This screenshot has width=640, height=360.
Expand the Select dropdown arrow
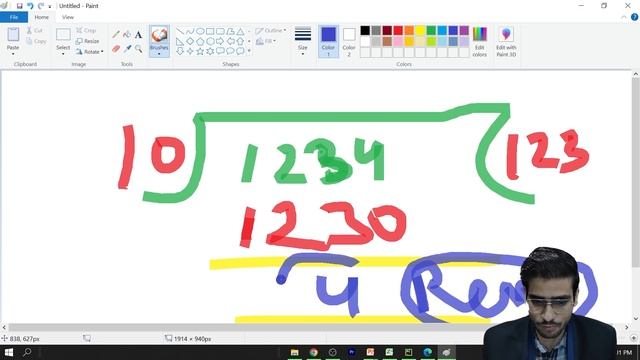tap(63, 54)
